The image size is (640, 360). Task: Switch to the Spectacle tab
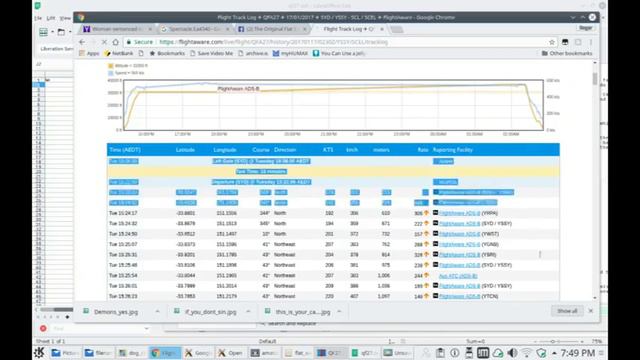[194, 29]
